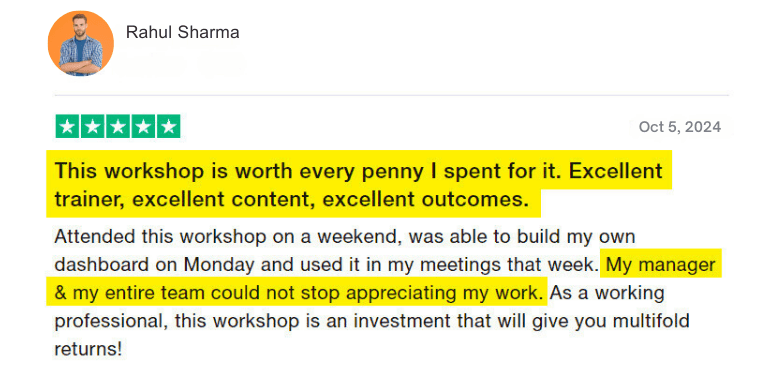The image size is (778, 373).
Task: Select the third green rating star
Action: pos(118,126)
